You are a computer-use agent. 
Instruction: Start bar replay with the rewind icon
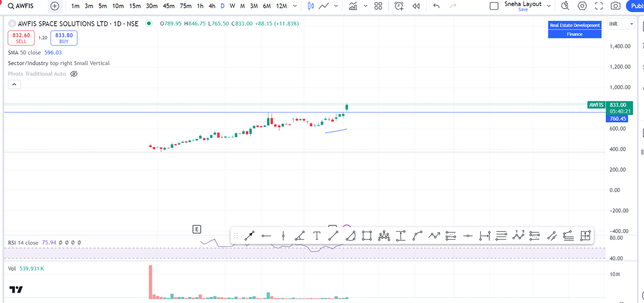415,6
